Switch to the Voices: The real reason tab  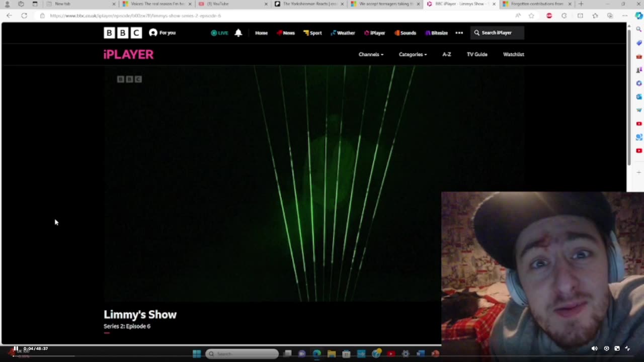pos(156,4)
